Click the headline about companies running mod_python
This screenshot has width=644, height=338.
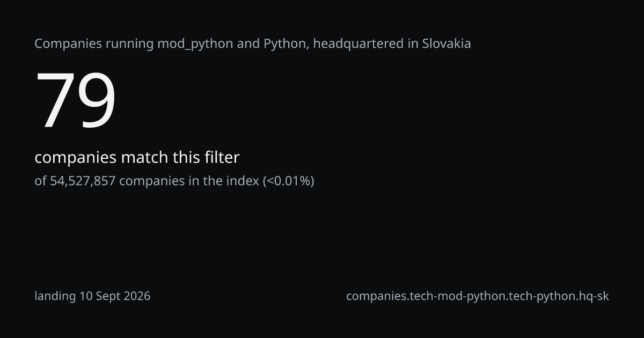[253, 43]
